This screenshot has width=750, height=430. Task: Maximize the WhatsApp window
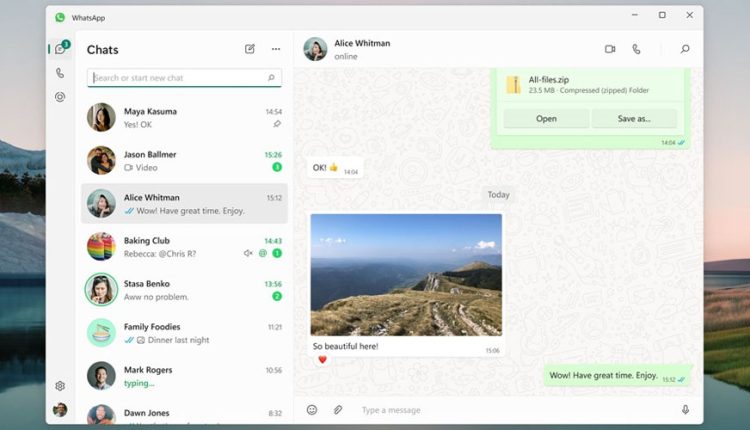(662, 15)
